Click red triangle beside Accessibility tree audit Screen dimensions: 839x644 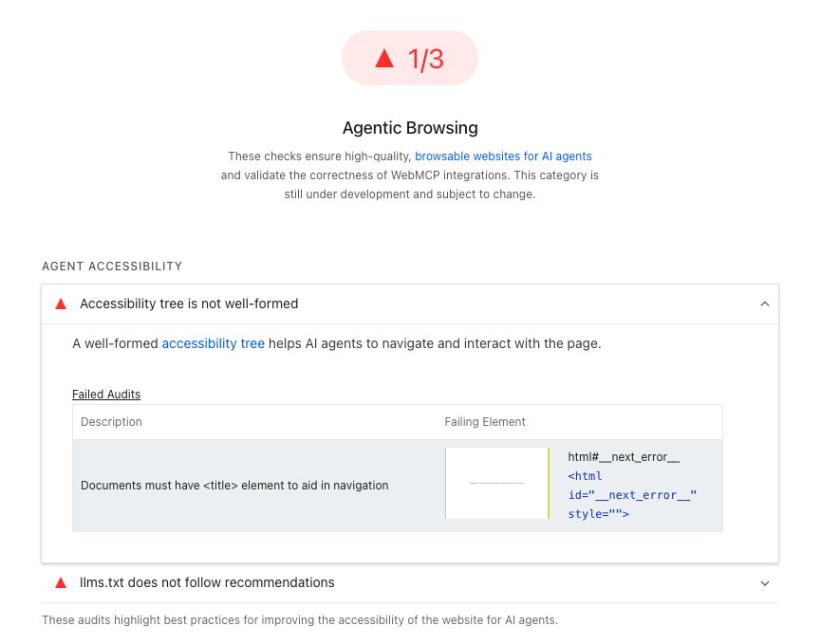coord(61,304)
